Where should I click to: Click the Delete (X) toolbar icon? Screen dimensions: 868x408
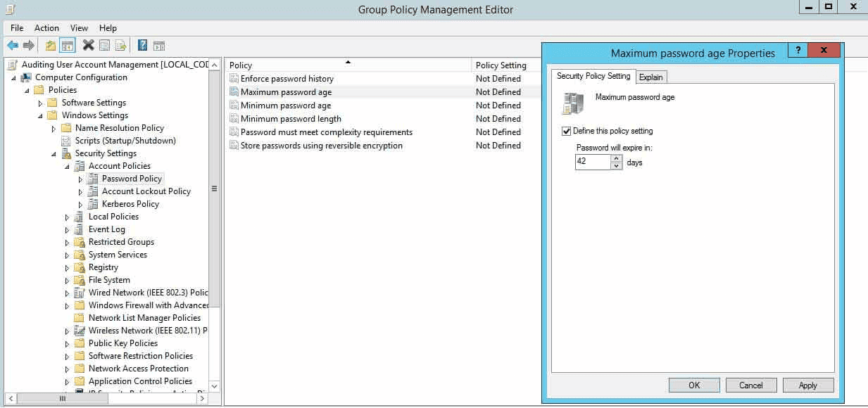(88, 46)
